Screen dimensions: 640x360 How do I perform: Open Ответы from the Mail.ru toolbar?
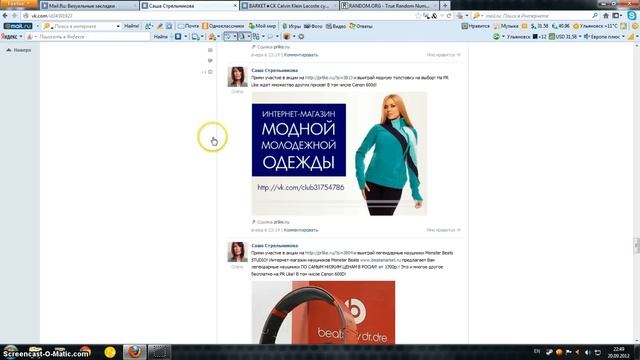361,26
